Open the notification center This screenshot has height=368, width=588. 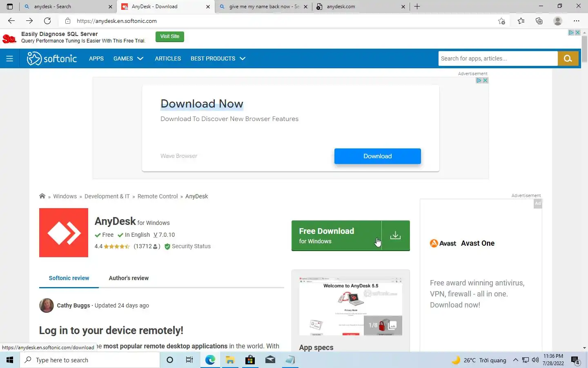coord(575,360)
